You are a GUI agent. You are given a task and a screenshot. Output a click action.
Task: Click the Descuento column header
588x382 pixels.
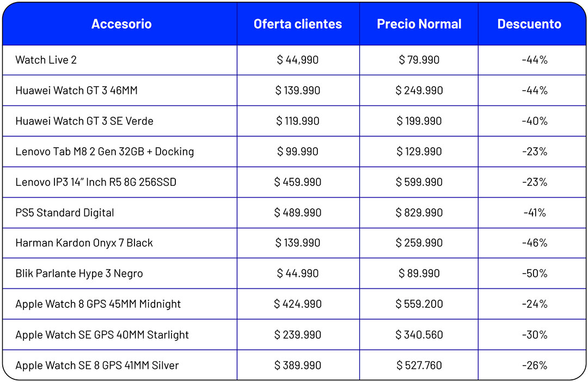click(x=529, y=24)
